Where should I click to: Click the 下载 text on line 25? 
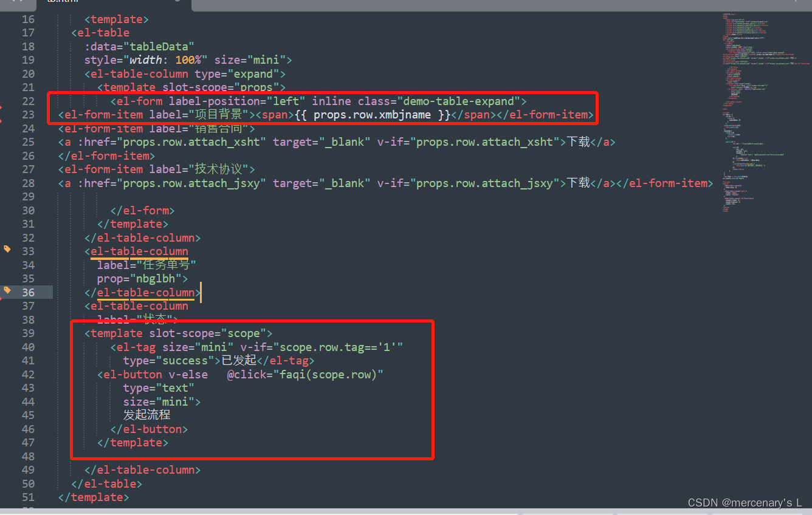click(x=578, y=142)
